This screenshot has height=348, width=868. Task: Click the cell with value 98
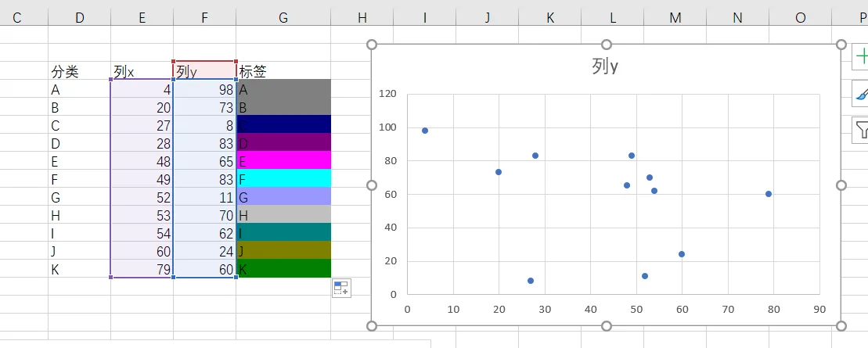pyautogui.click(x=204, y=88)
